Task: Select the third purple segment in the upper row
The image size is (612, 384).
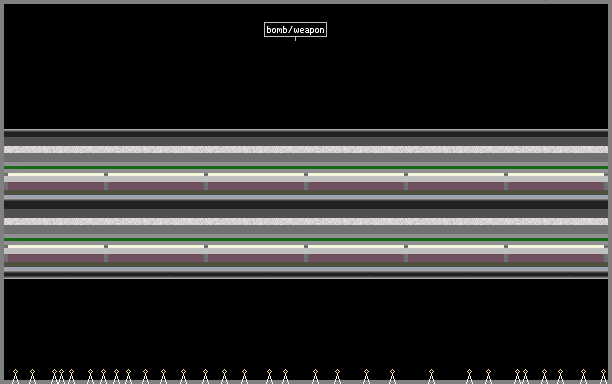Action: click(x=256, y=186)
